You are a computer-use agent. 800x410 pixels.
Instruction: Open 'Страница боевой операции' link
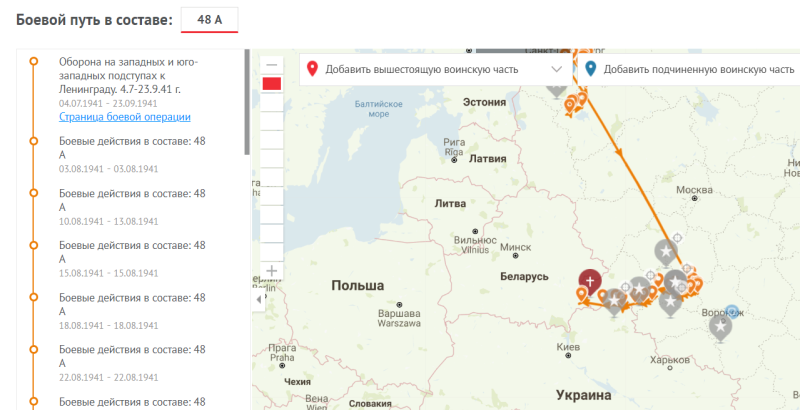(110, 117)
